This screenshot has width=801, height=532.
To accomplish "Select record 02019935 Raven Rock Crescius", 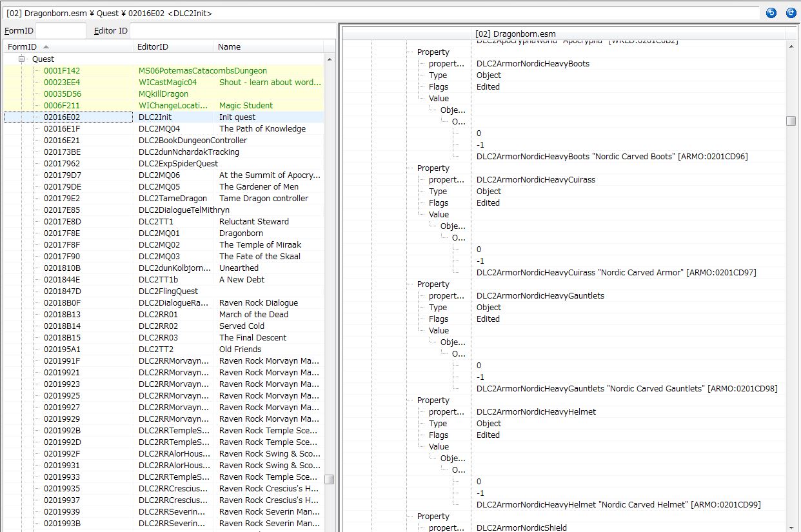I will (x=164, y=488).
